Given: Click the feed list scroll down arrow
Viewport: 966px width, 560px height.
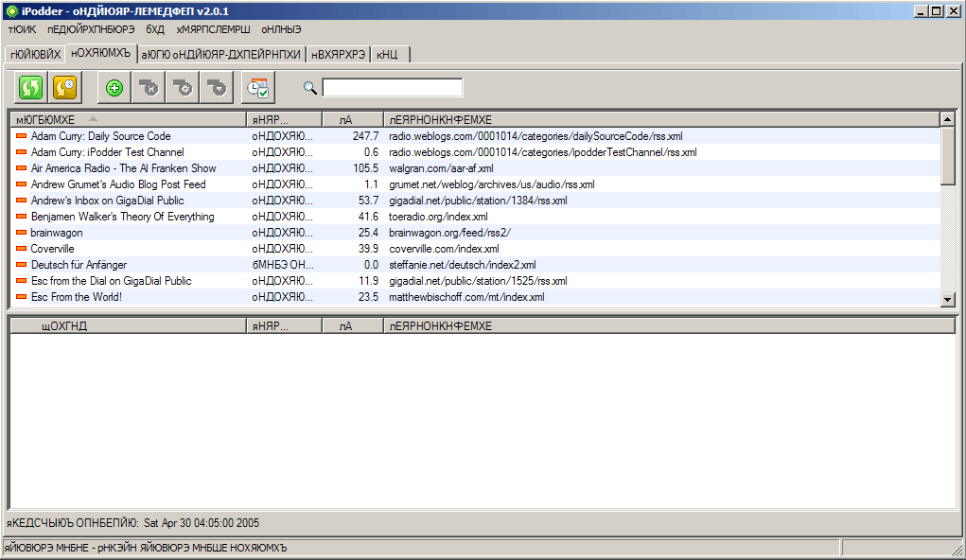Looking at the screenshot, I should (x=947, y=300).
